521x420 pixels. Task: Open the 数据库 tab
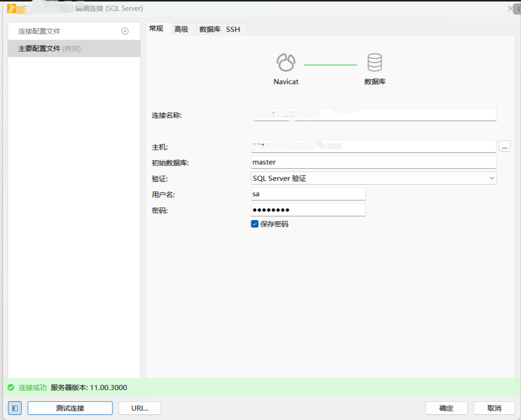click(x=210, y=29)
